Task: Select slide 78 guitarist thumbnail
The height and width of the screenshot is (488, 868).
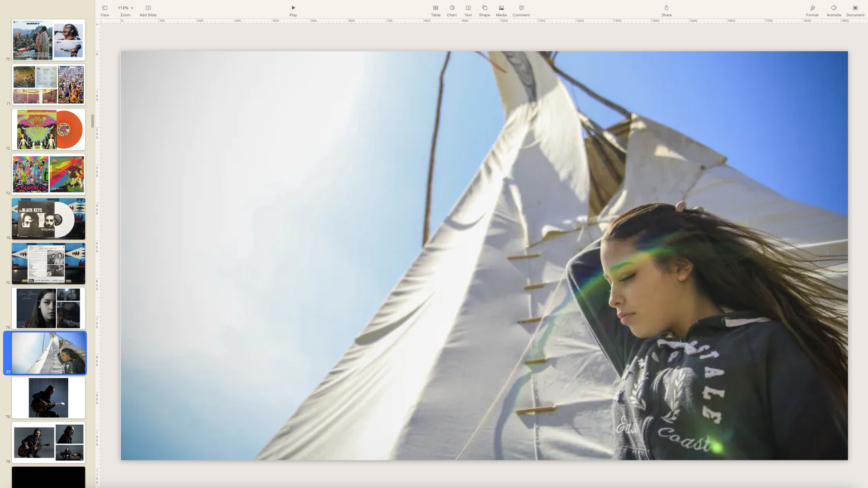Action: coord(48,398)
